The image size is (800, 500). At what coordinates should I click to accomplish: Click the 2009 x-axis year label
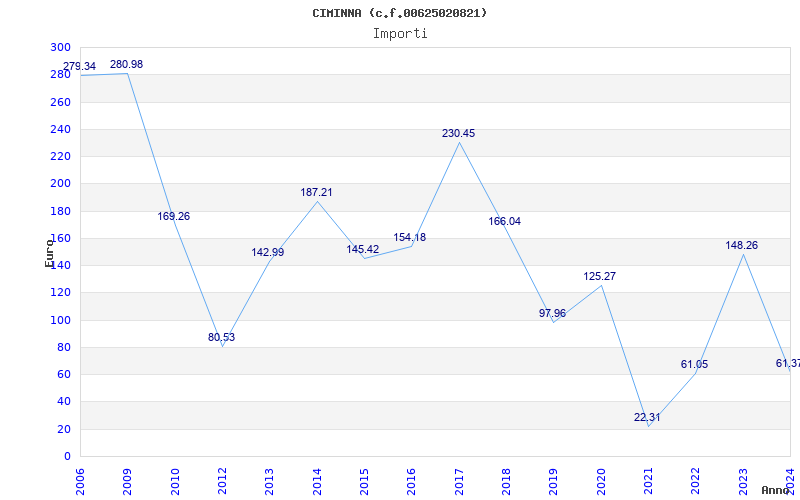click(x=128, y=482)
